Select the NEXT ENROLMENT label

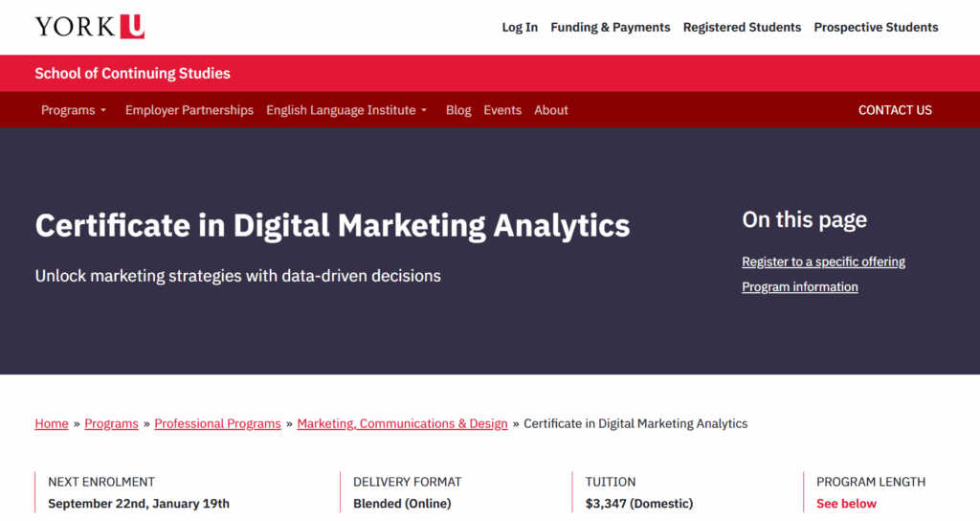[x=101, y=482]
